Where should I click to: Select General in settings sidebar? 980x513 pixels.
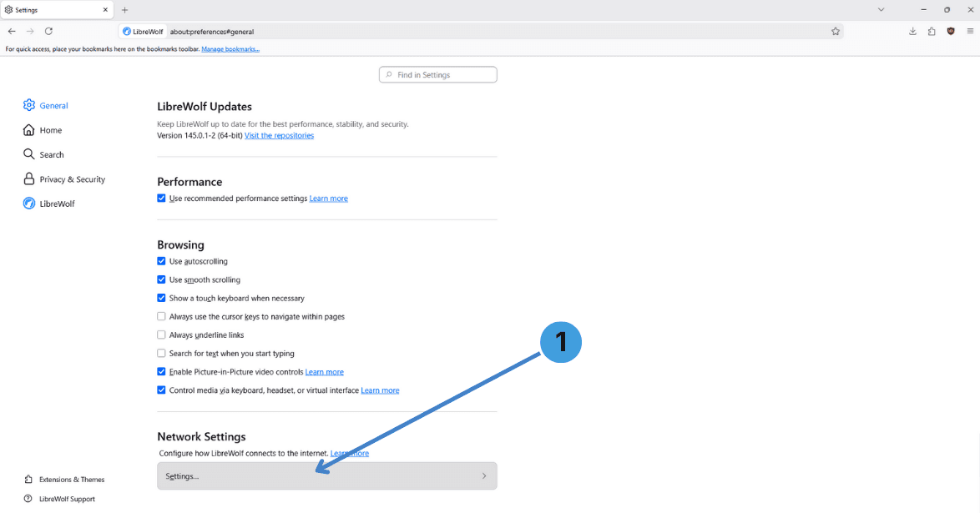coord(46,106)
